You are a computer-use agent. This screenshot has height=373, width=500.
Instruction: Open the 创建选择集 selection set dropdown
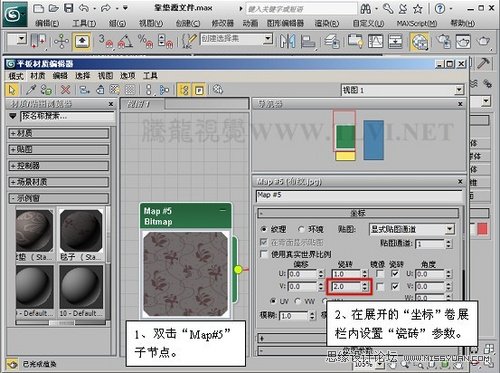268,39
